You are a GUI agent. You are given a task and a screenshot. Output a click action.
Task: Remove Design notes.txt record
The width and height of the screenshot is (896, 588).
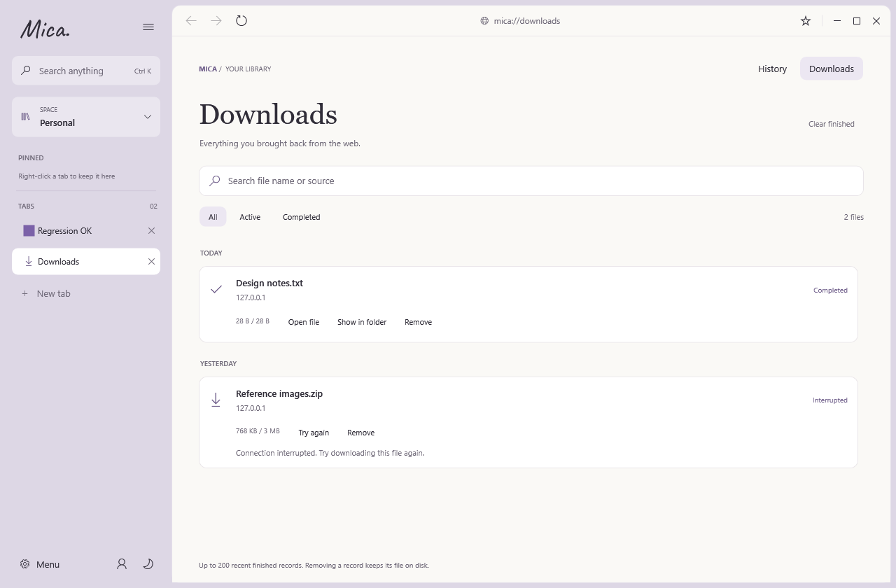[x=418, y=322]
